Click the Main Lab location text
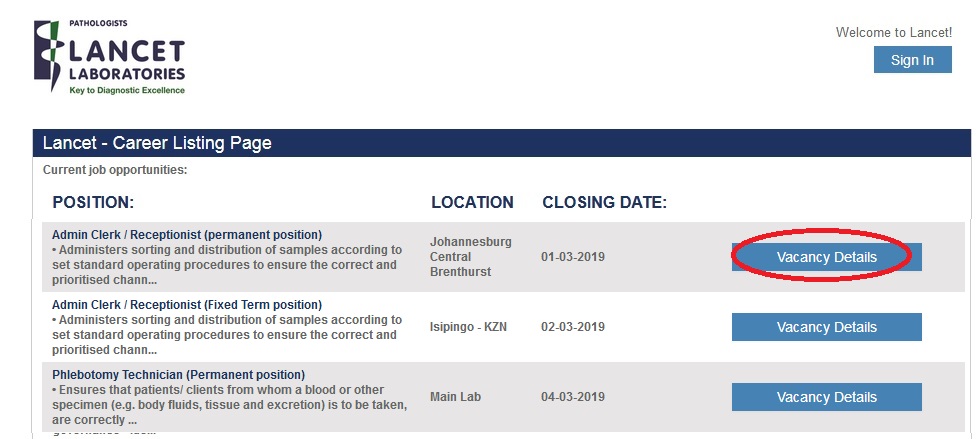978x439 pixels. [x=455, y=397]
